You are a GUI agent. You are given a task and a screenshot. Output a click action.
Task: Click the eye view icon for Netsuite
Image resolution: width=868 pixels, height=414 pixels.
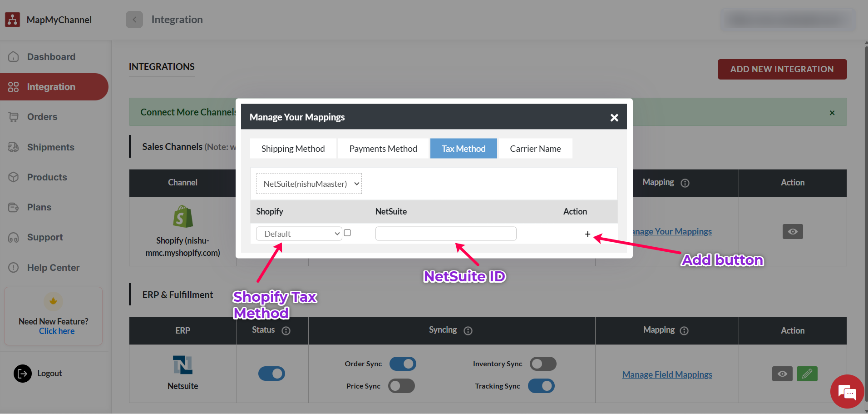click(x=782, y=374)
